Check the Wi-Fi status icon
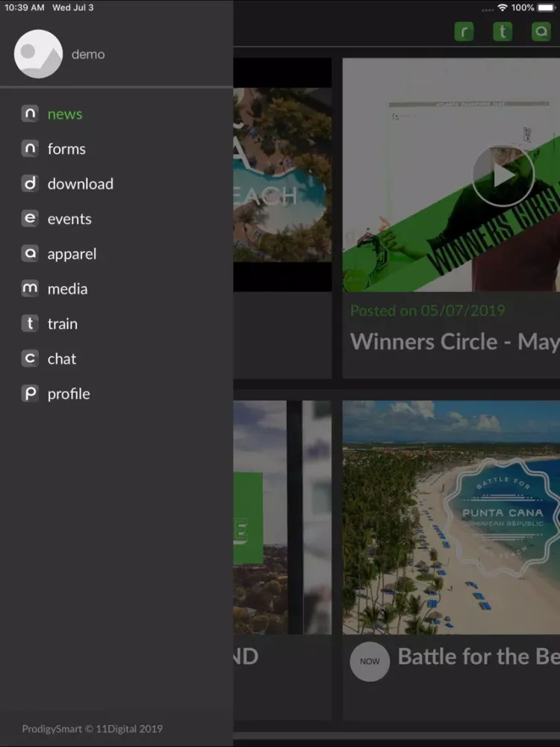 [502, 7]
